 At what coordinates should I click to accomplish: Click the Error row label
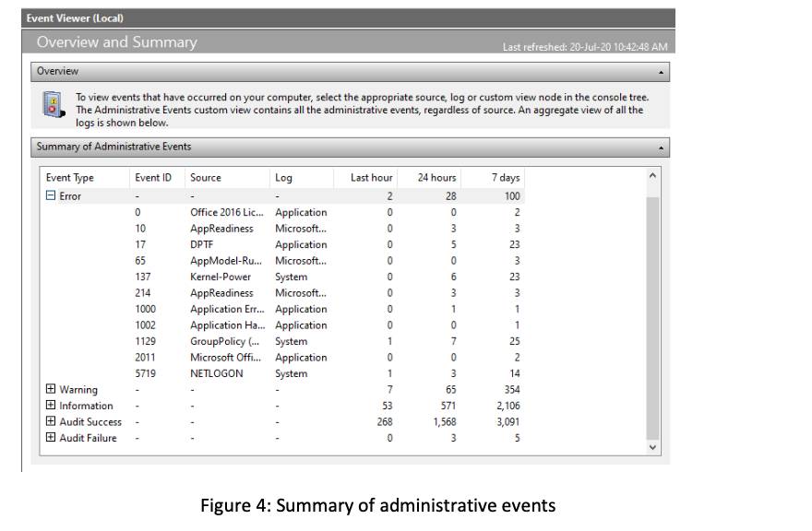tap(70, 196)
